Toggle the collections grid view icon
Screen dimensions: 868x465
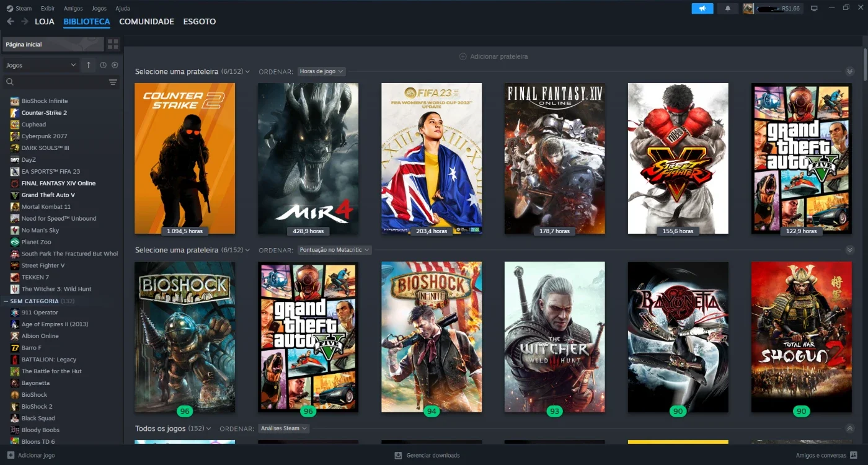click(x=113, y=44)
